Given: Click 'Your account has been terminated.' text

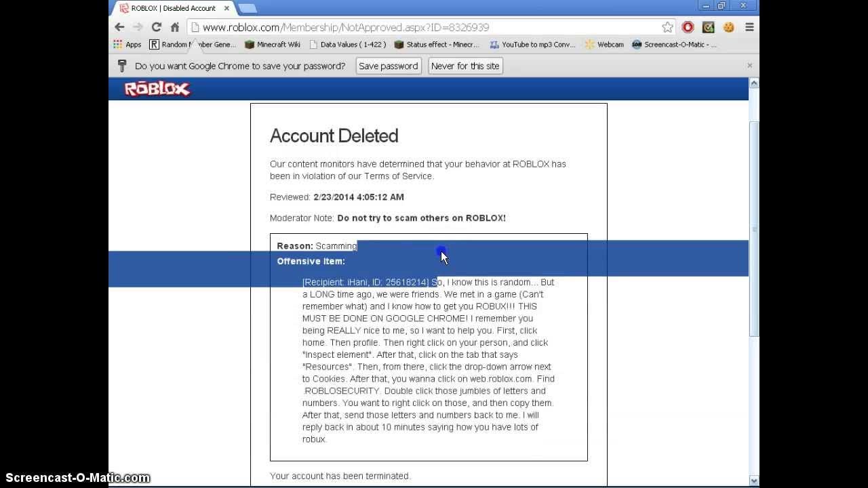Looking at the screenshot, I should (x=340, y=476).
